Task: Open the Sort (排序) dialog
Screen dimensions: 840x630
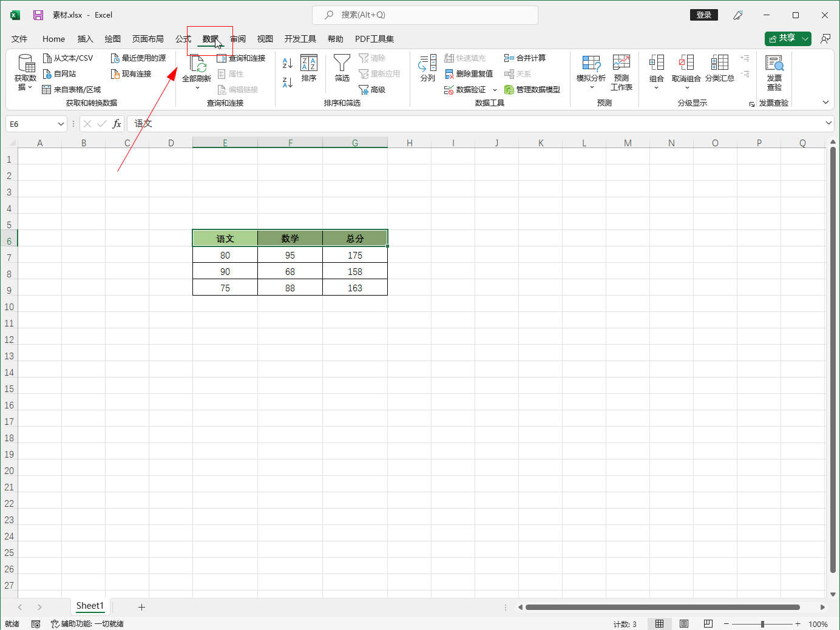Action: [x=309, y=68]
